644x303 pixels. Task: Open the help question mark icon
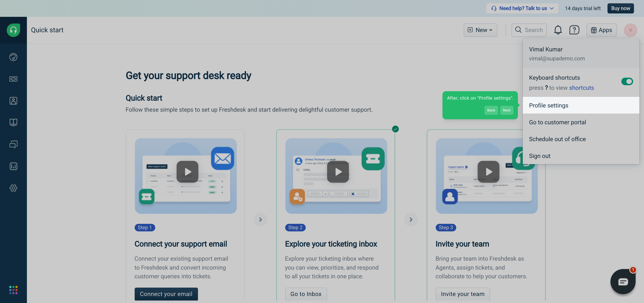click(x=574, y=30)
